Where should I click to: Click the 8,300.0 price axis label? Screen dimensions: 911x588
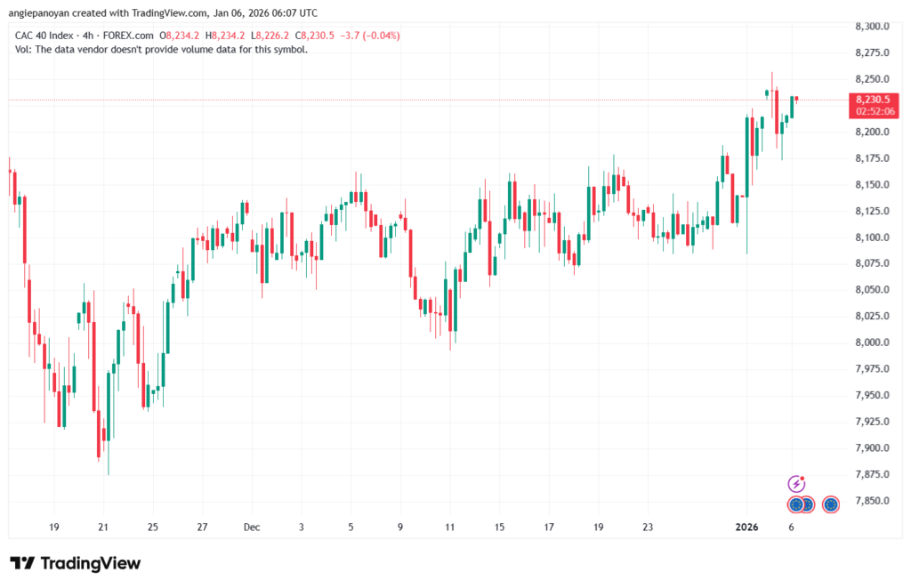pyautogui.click(x=873, y=27)
